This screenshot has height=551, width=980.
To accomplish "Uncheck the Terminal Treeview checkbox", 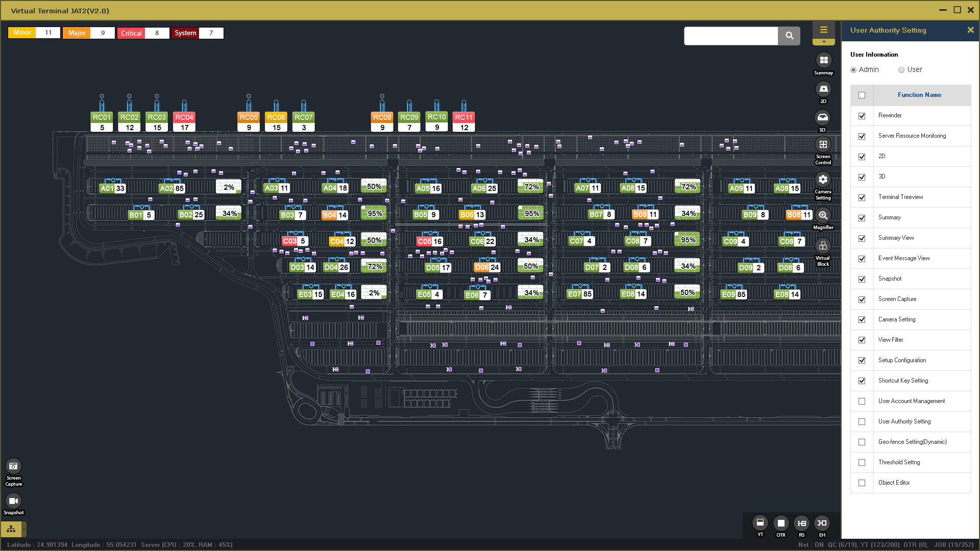I will [x=862, y=197].
